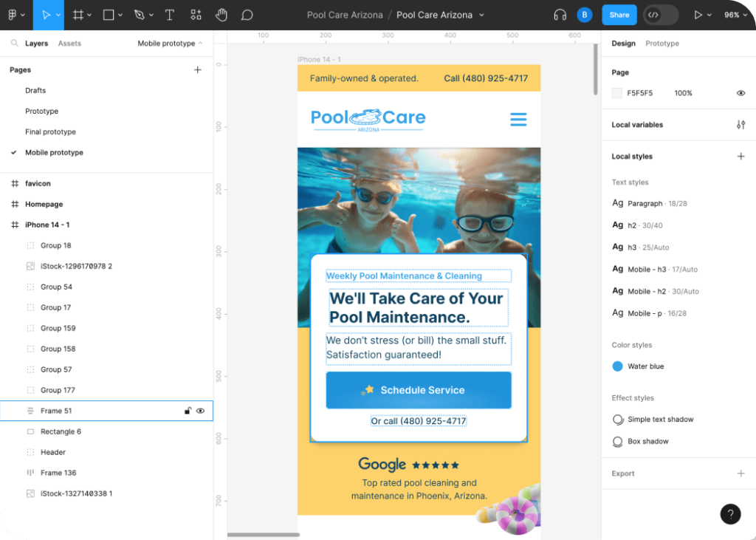Click the Simple text shadow effect icon
Viewport: 756px width, 540px height.
(x=618, y=420)
